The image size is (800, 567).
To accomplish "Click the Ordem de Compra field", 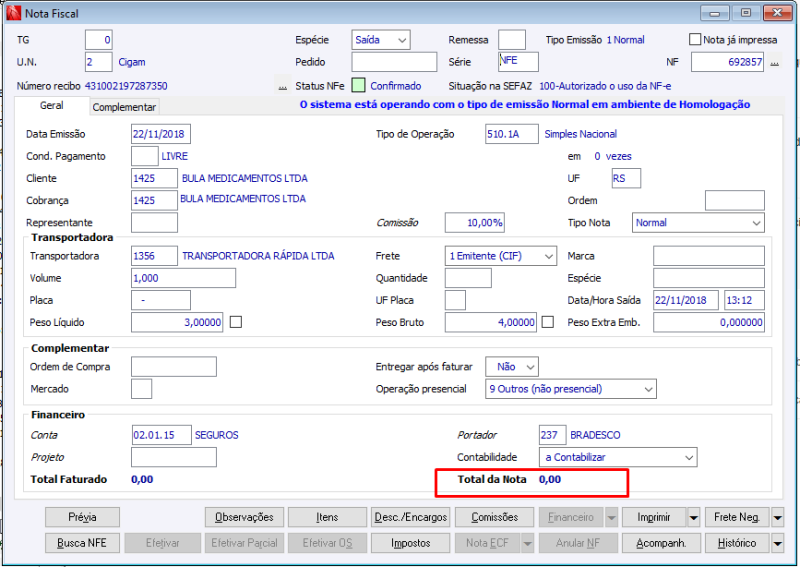I will [x=173, y=367].
